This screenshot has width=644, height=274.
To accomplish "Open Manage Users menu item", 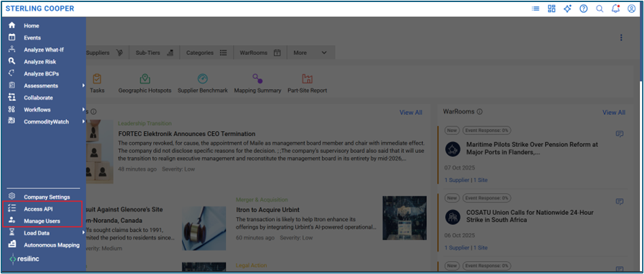I will click(x=42, y=221).
